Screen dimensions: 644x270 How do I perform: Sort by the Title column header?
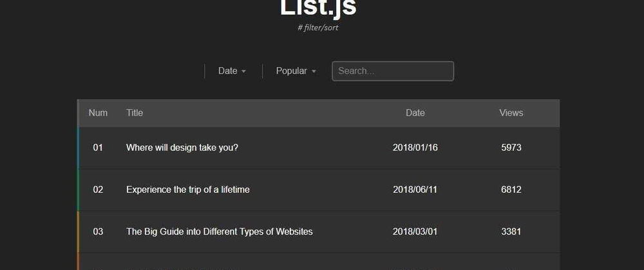click(135, 113)
